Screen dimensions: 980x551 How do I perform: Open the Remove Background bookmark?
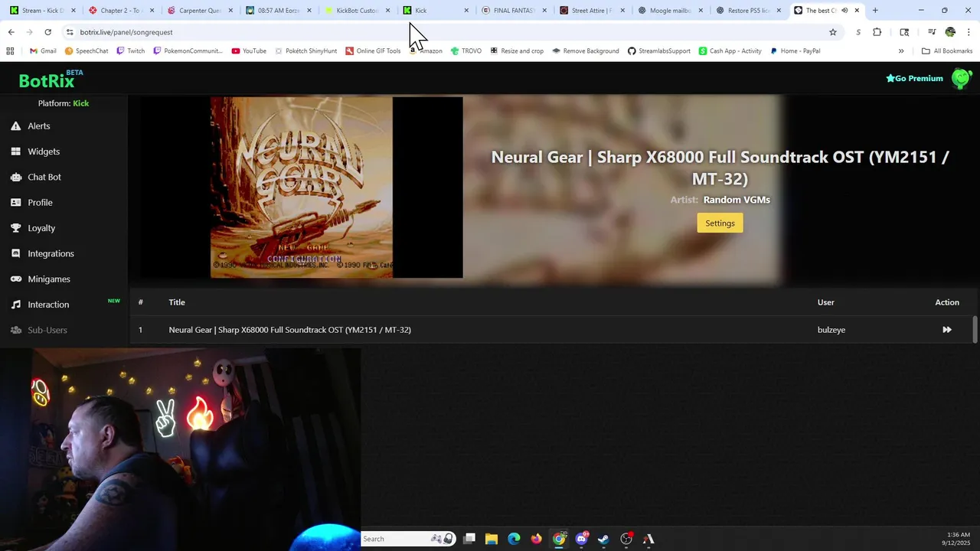(585, 51)
